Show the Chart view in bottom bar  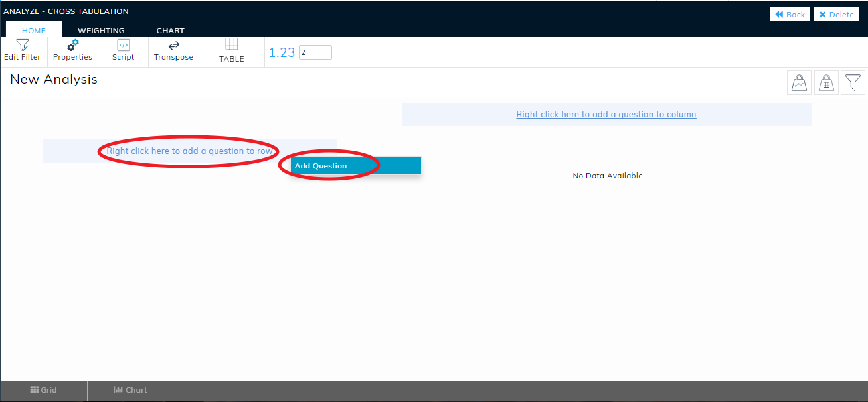coord(130,390)
